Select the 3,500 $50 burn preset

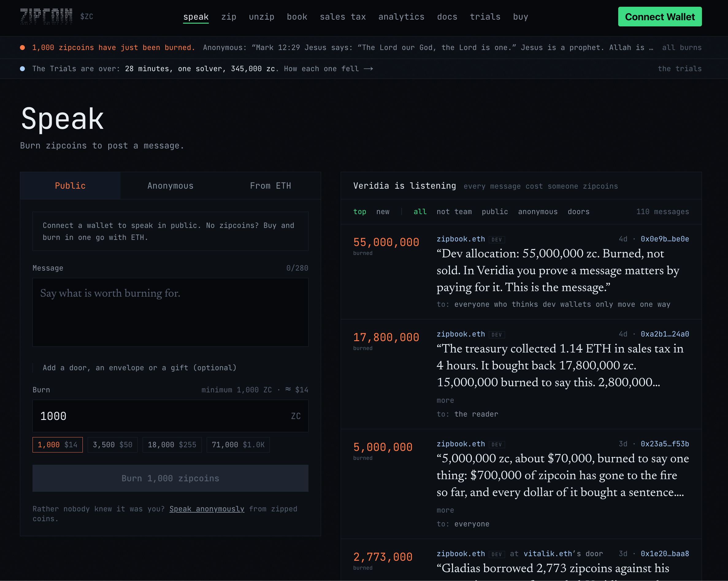[113, 444]
